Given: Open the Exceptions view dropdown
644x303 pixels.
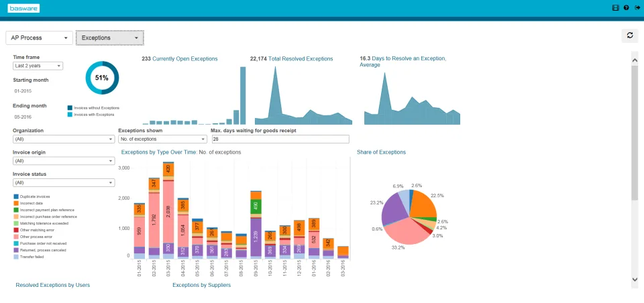Looking at the screenshot, I should click(x=110, y=38).
